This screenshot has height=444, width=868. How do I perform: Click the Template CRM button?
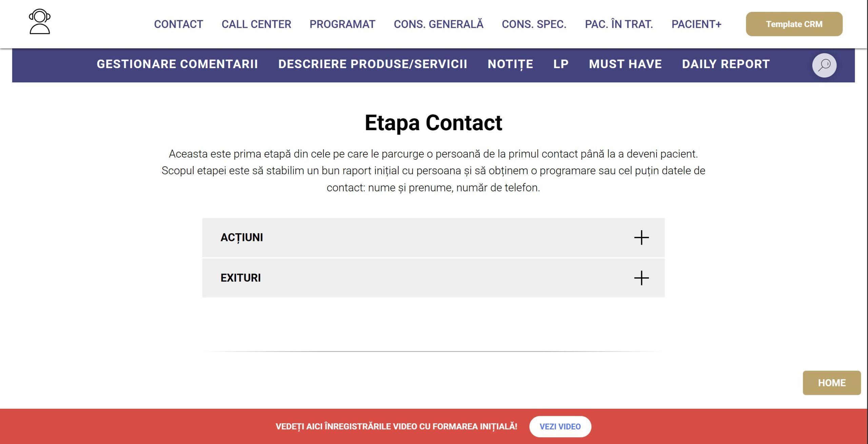tap(794, 24)
